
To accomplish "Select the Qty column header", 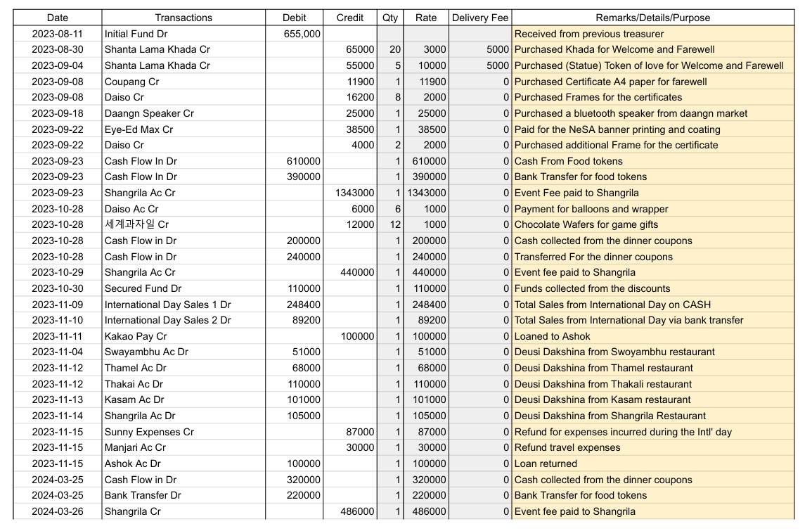I will coord(389,18).
